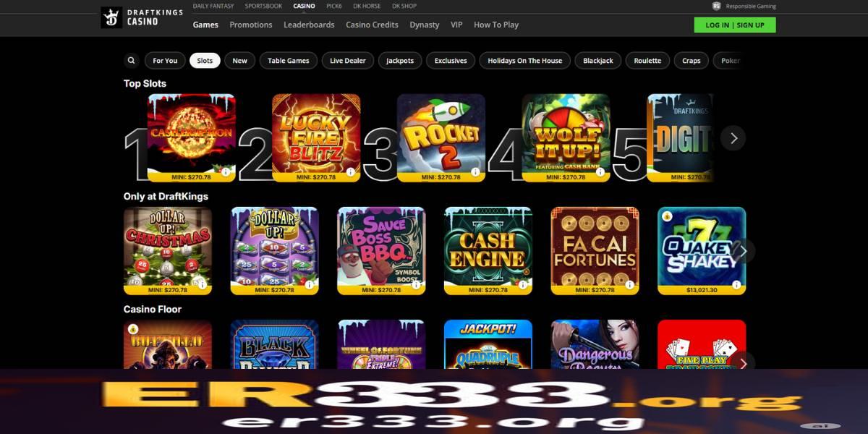868x434 pixels.
Task: Open the DK Horse top link
Action: pos(367,6)
